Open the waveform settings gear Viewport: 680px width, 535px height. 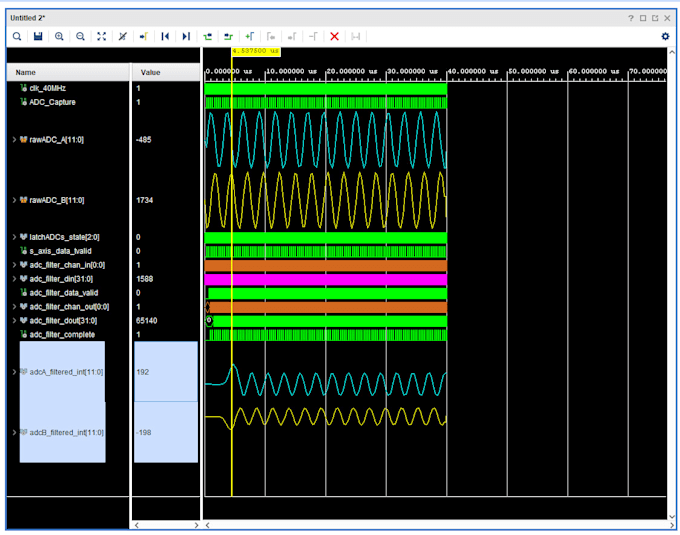coord(665,36)
